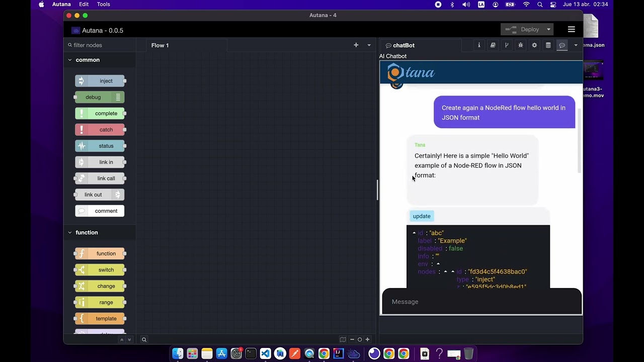Collapse all palette categories
Image resolution: width=644 pixels, height=362 pixels.
pyautogui.click(x=121, y=340)
